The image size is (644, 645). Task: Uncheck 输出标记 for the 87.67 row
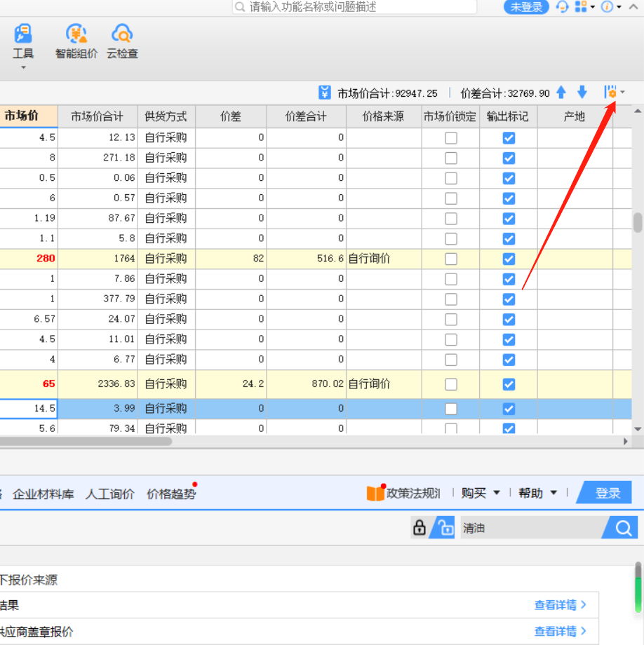pyautogui.click(x=509, y=219)
